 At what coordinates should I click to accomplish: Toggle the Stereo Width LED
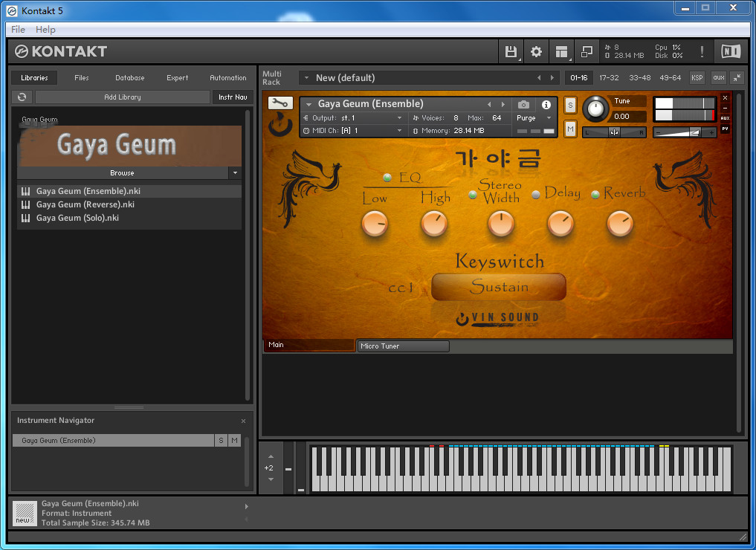pyautogui.click(x=473, y=195)
